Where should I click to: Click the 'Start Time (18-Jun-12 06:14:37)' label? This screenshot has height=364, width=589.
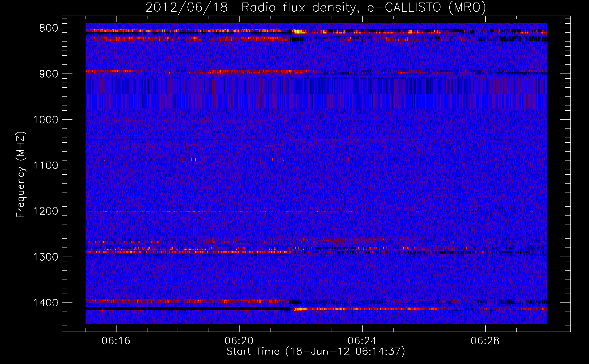click(316, 352)
